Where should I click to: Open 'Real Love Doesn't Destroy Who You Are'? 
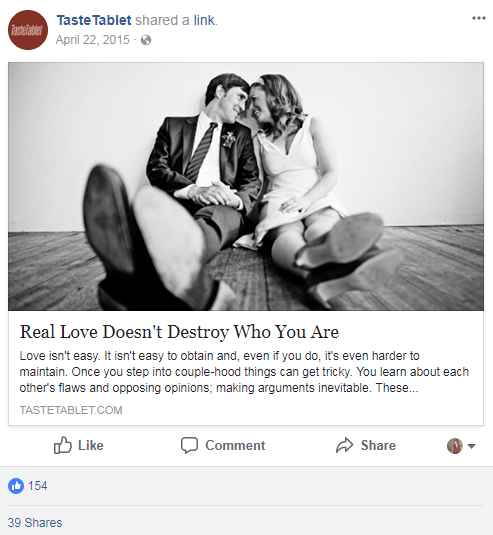pyautogui.click(x=179, y=332)
